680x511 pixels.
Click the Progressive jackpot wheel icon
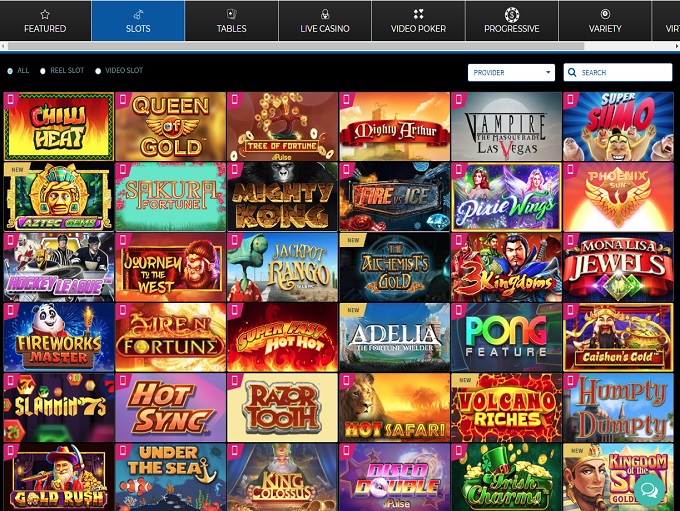[x=511, y=14]
